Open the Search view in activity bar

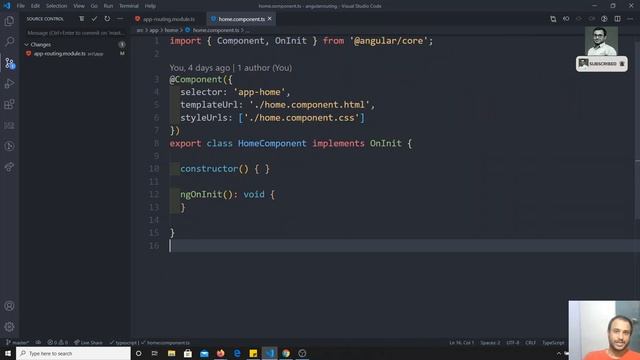coord(9,42)
